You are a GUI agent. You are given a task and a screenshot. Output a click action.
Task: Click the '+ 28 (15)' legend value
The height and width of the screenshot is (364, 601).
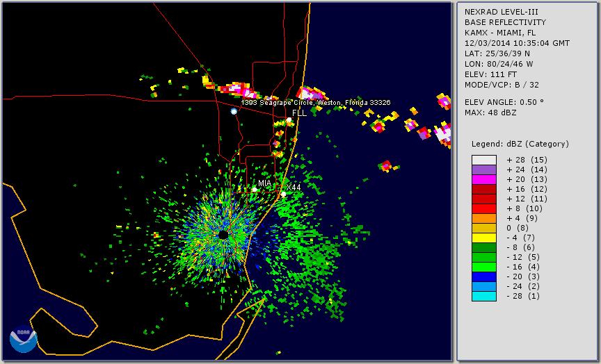click(x=527, y=160)
